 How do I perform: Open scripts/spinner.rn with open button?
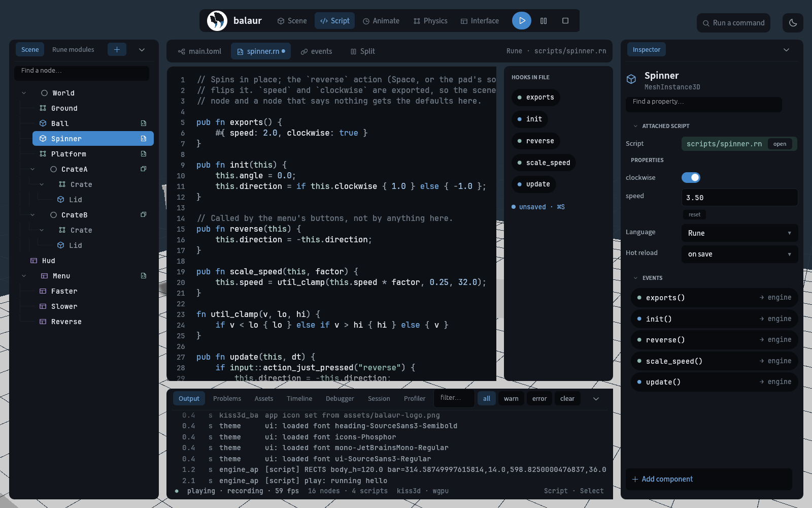pos(780,144)
